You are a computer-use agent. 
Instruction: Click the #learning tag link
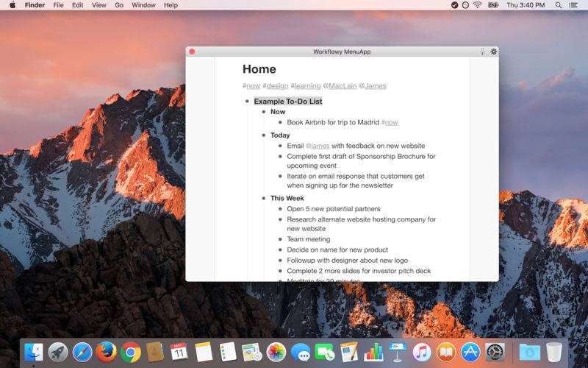coord(306,86)
